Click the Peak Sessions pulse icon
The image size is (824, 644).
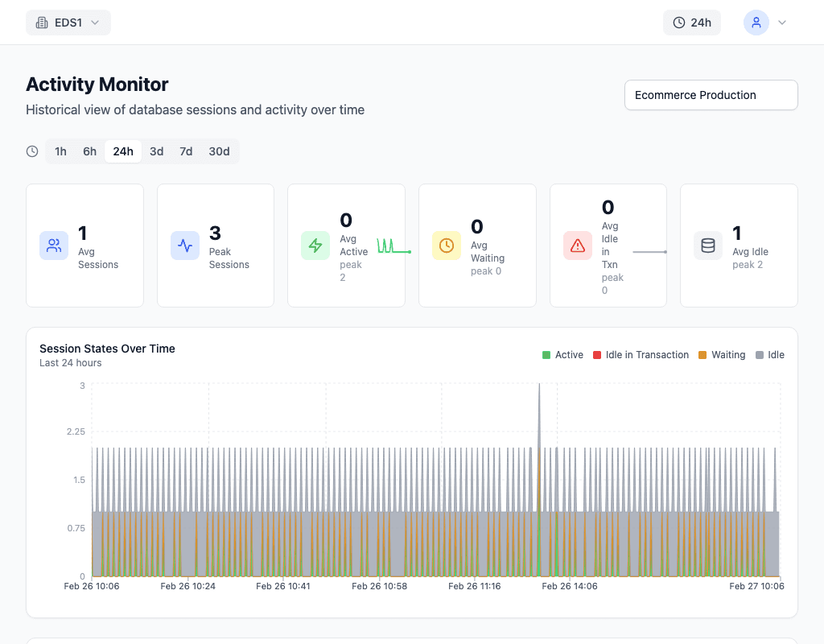pyautogui.click(x=185, y=246)
